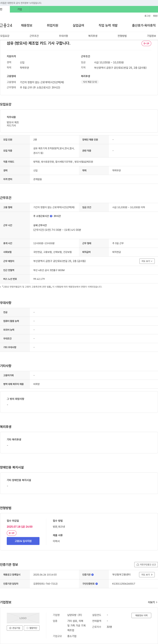Image resolution: width=158 pixels, height=644 pixels.
Task: Click the 모집 인원 value 2명
Action: (x=35, y=140)
